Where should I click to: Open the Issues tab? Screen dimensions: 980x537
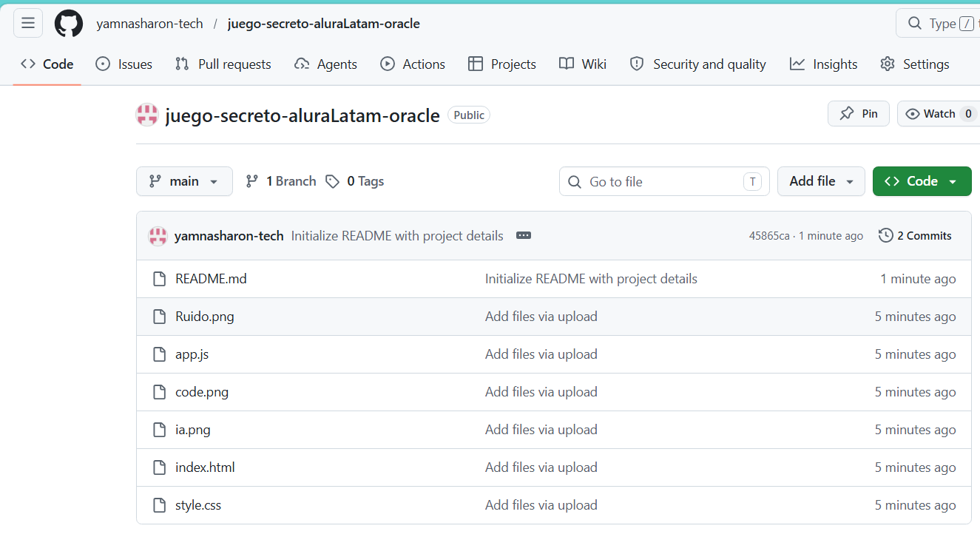124,64
